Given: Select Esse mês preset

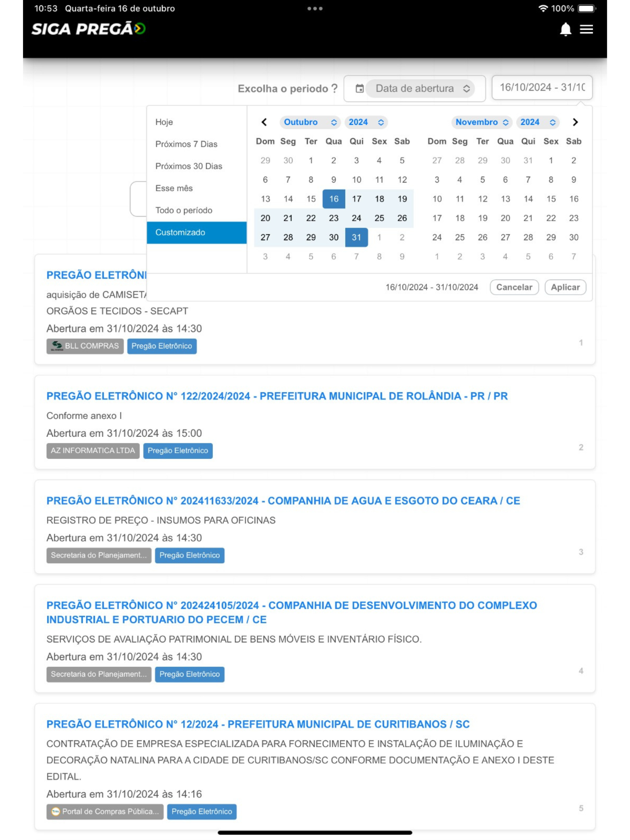Looking at the screenshot, I should point(197,188).
